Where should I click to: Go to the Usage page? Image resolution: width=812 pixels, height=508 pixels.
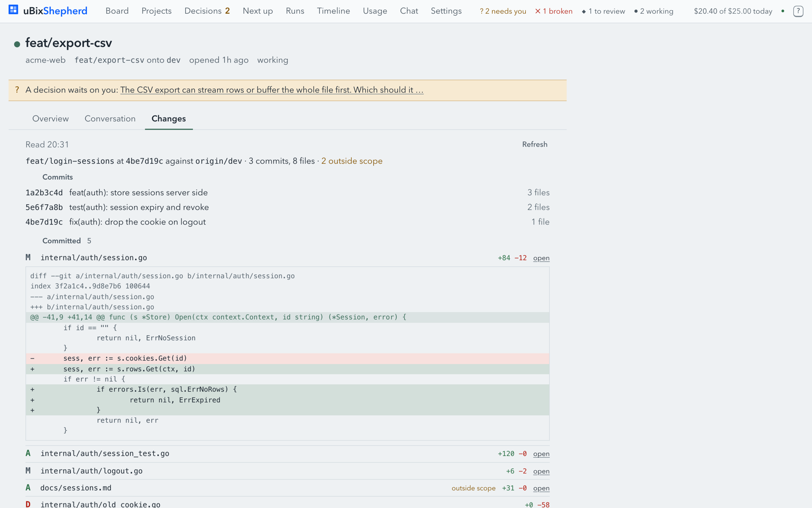(375, 11)
